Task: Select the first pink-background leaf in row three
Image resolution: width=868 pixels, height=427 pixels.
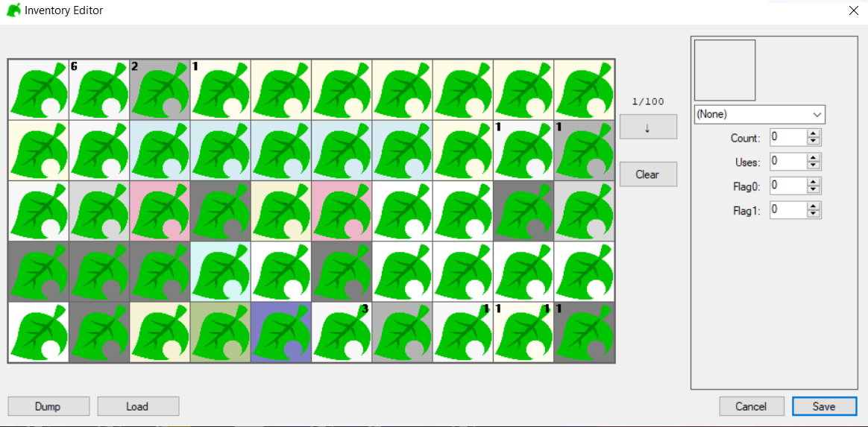Action: 160,212
